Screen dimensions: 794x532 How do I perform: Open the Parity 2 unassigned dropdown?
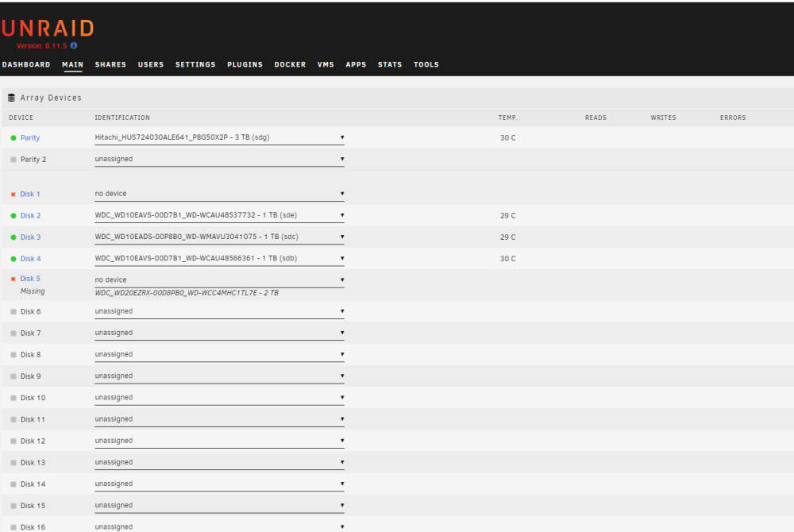point(219,160)
